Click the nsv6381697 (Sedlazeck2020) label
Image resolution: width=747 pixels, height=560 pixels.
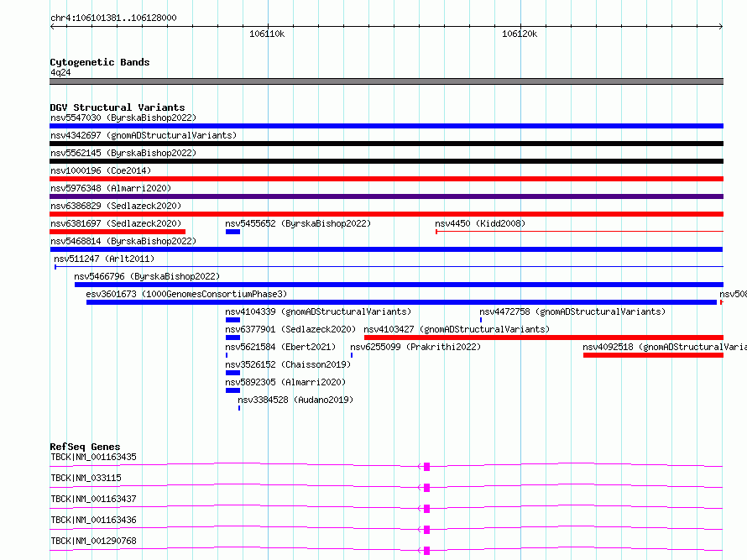point(116,223)
